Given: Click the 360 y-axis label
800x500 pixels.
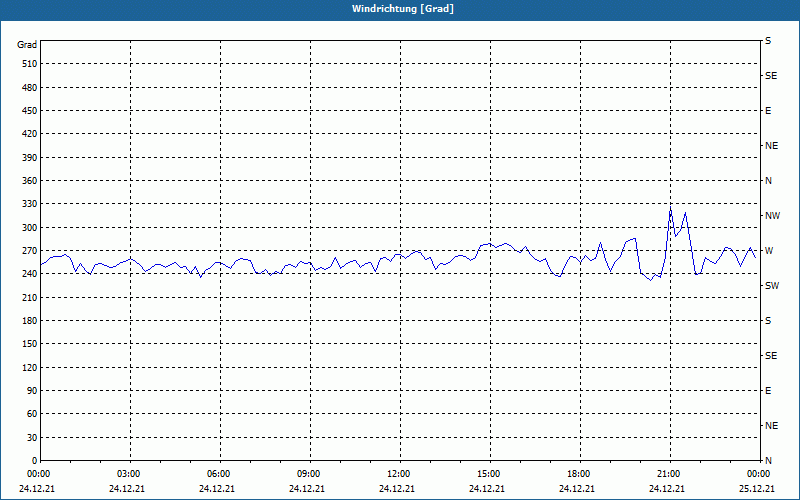Looking at the screenshot, I should (x=30, y=181).
